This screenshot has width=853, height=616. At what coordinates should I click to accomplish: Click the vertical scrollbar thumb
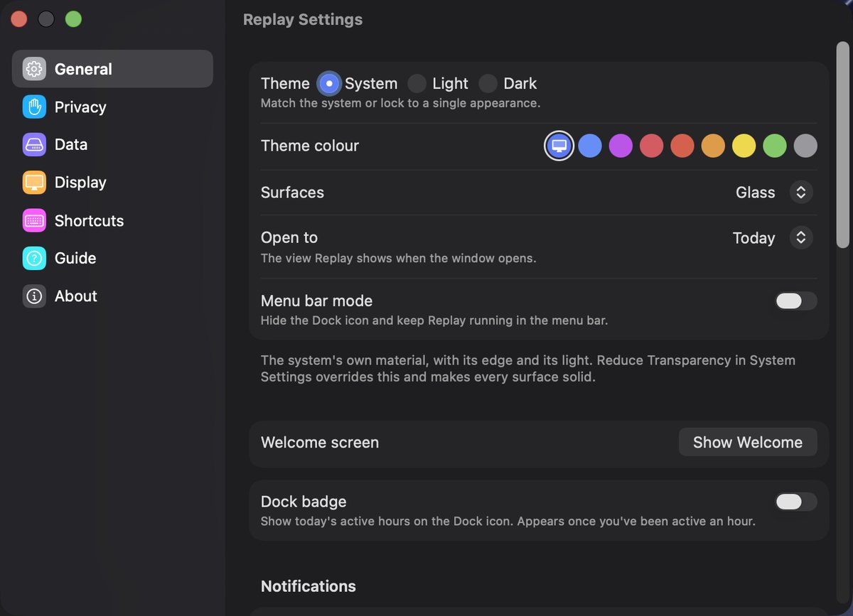(842, 145)
